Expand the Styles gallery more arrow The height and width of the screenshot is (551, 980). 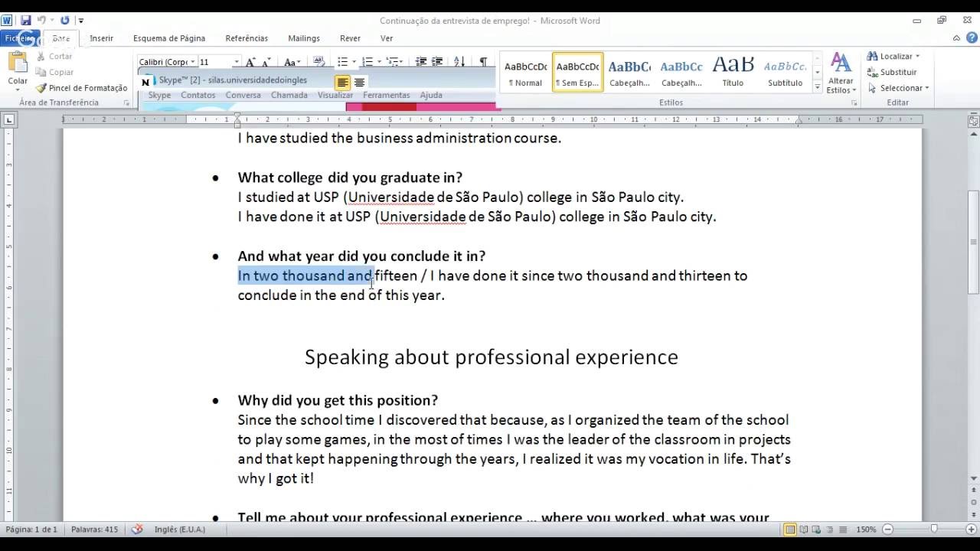point(817,88)
